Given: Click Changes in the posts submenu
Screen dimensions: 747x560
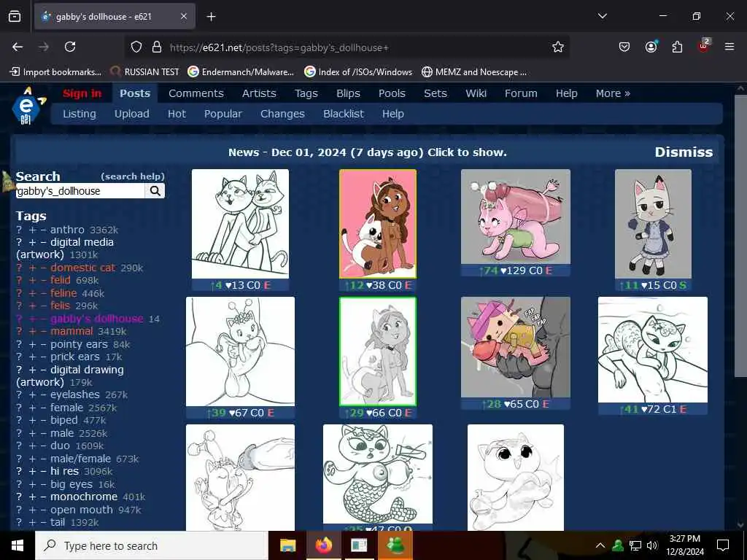Looking at the screenshot, I should [282, 114].
